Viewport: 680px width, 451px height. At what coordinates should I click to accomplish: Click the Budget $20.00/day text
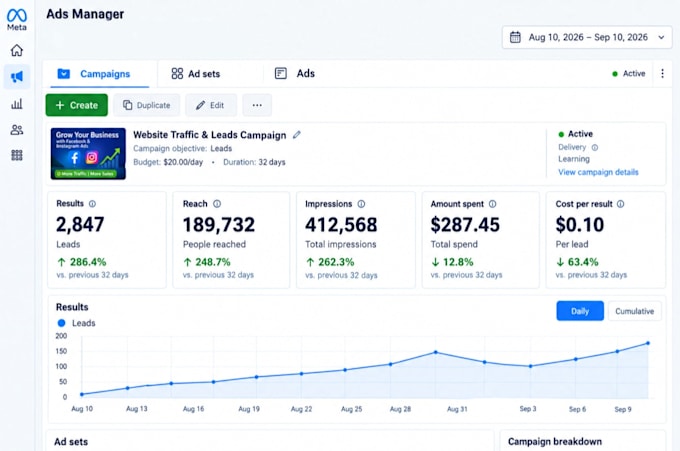pos(168,162)
